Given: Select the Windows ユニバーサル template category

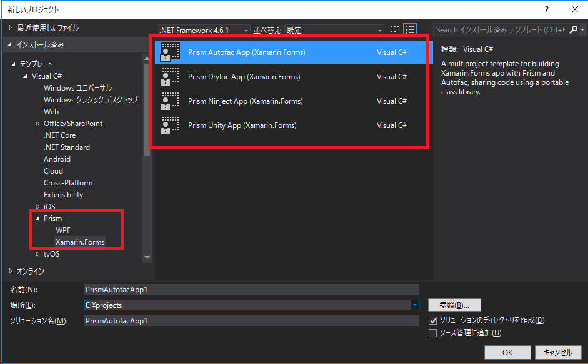Looking at the screenshot, I should pyautogui.click(x=77, y=88).
